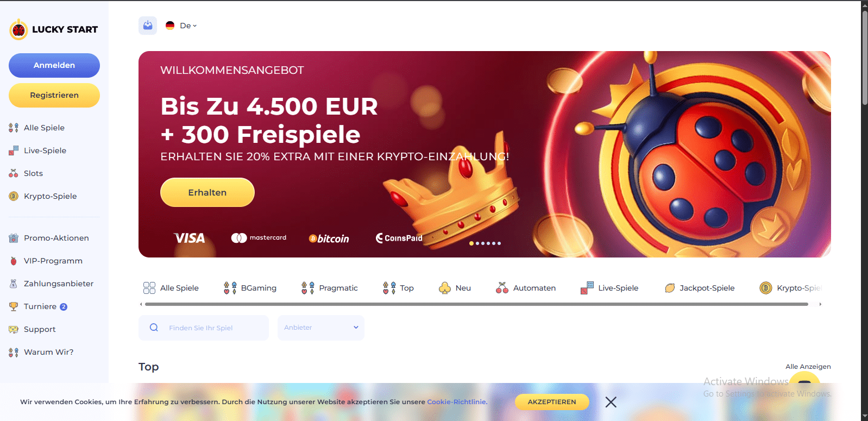The width and height of the screenshot is (868, 421).
Task: Switch to the Jackpot-Spiele tab
Action: (700, 288)
